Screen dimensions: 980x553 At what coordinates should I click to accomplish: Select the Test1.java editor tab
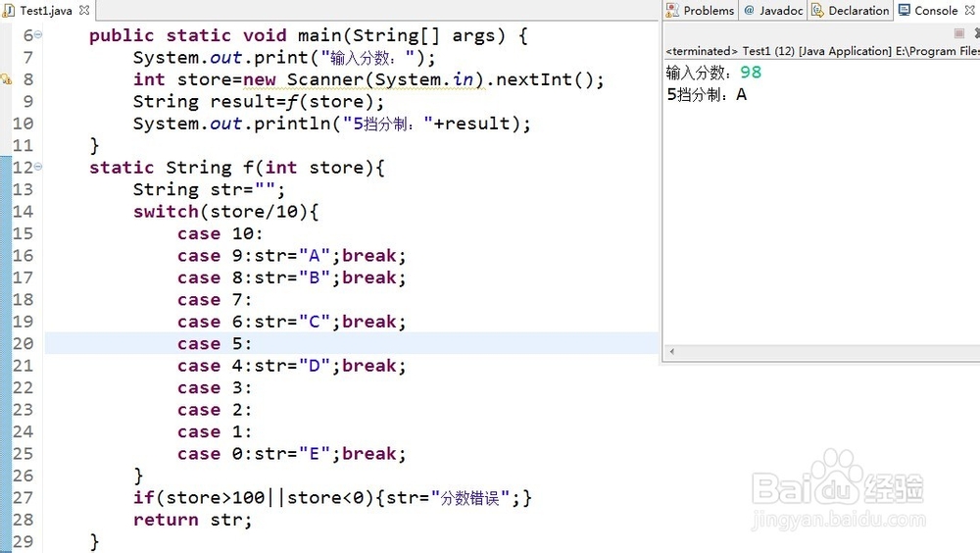tap(46, 11)
